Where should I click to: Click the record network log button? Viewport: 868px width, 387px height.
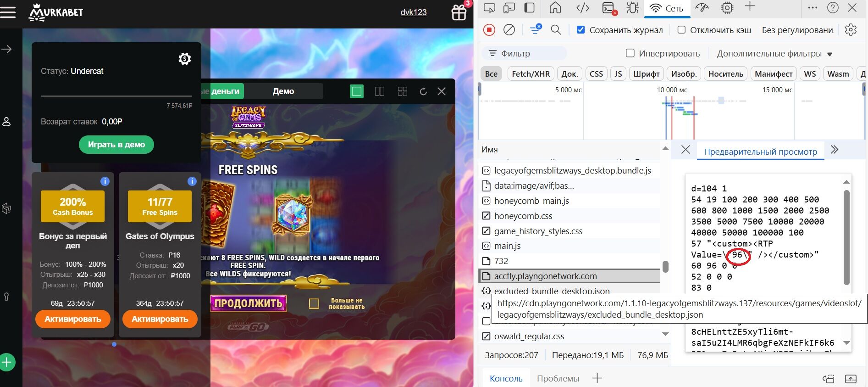tap(489, 30)
